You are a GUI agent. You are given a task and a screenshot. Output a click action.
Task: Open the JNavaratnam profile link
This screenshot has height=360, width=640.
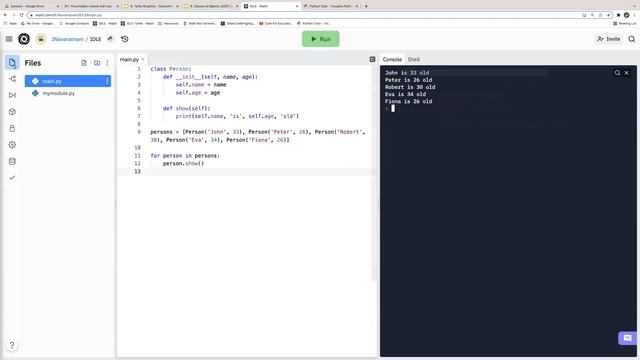pyautogui.click(x=67, y=39)
